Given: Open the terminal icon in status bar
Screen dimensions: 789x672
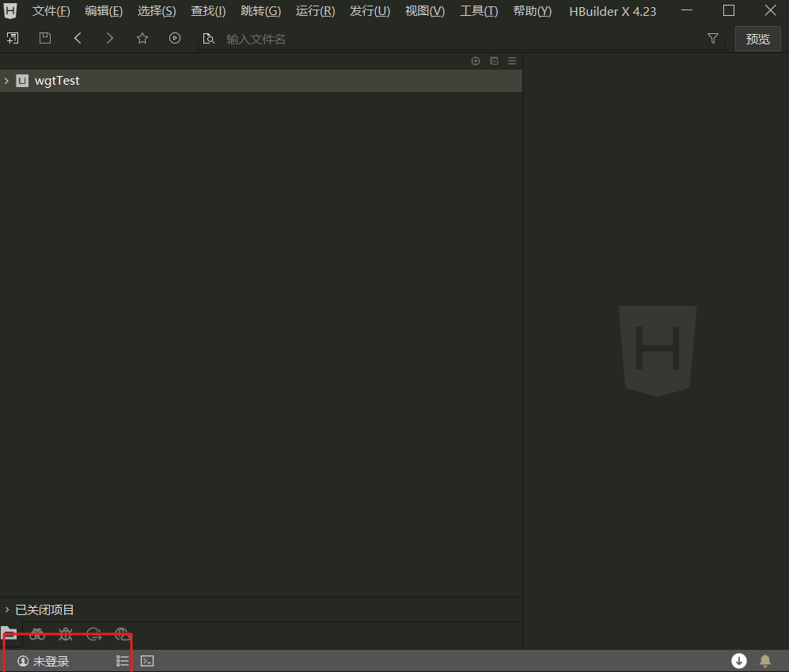Looking at the screenshot, I should [147, 661].
